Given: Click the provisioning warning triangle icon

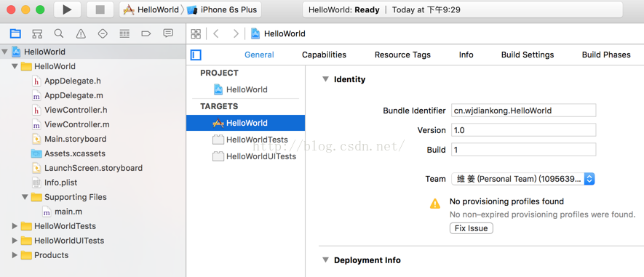Looking at the screenshot, I should (435, 204).
